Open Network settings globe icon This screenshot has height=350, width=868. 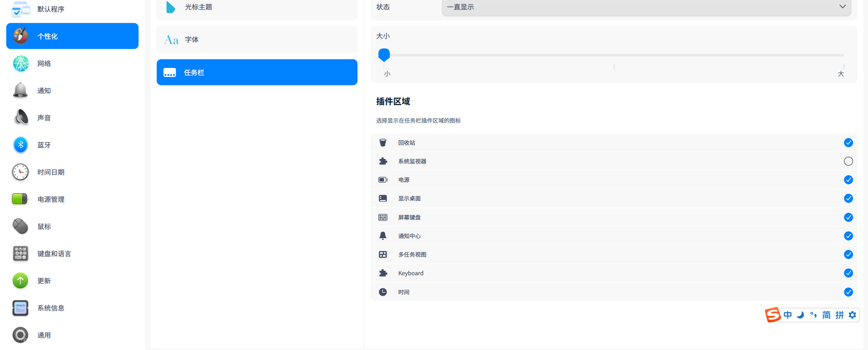[x=20, y=63]
